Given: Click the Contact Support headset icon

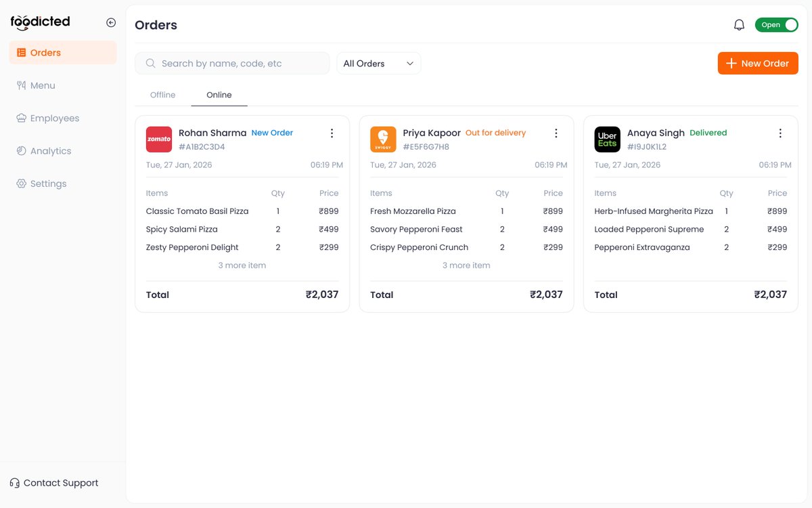Looking at the screenshot, I should point(15,483).
